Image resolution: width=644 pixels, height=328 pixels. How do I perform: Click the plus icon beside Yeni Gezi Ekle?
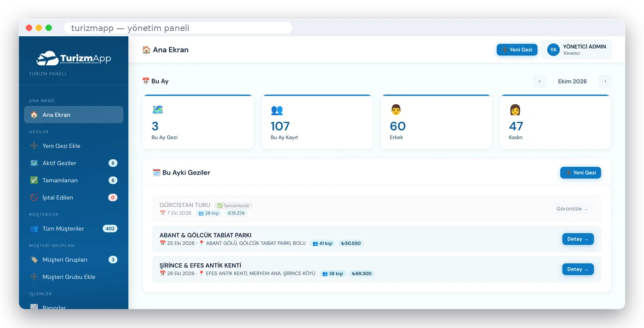(x=34, y=146)
